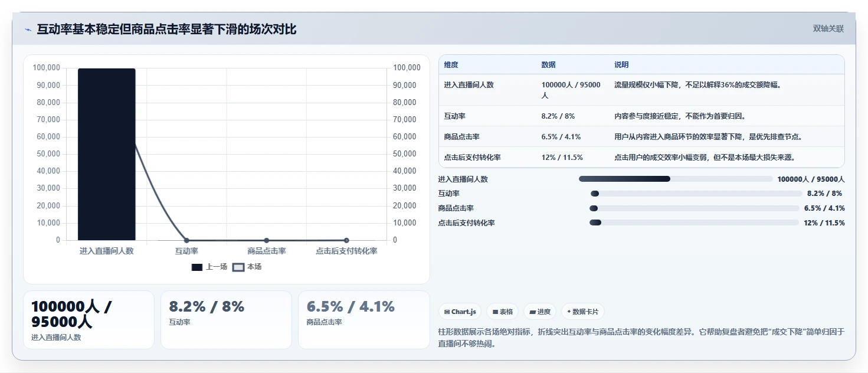Click the 进入直播间人数 progress bar
Viewport: 868px width, 373px height.
676,179
